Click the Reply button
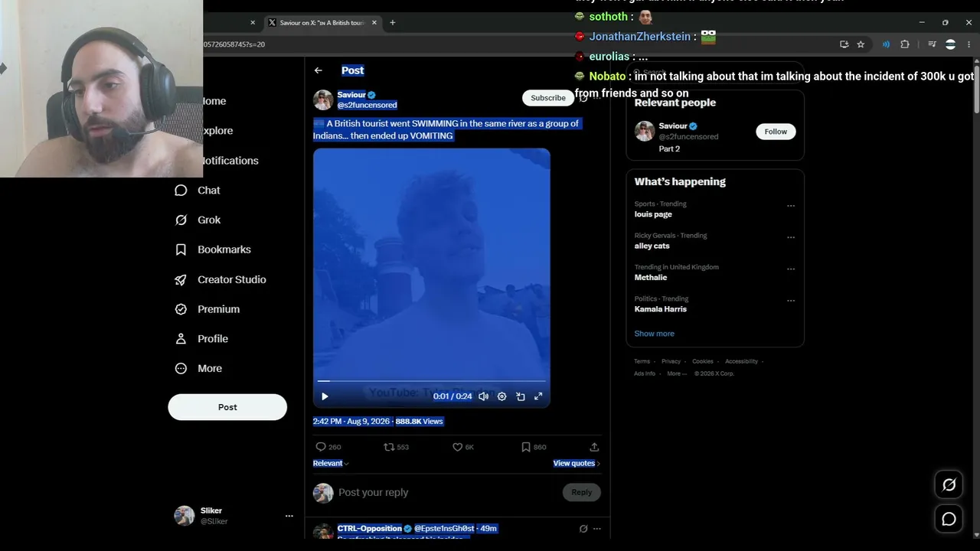Screen dimensions: 980x551 coord(582,493)
